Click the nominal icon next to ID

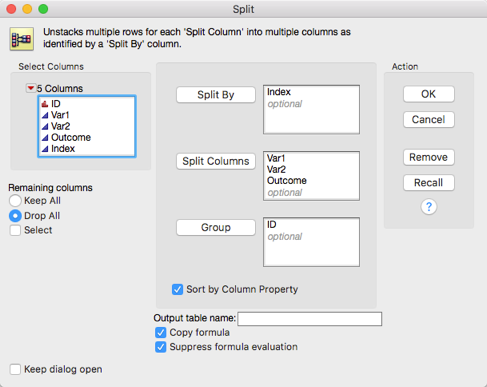pos(45,104)
